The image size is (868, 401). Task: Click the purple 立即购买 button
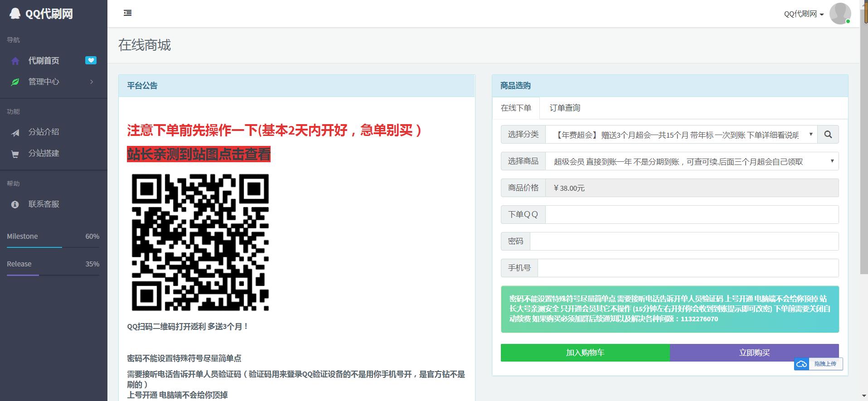[x=754, y=353]
